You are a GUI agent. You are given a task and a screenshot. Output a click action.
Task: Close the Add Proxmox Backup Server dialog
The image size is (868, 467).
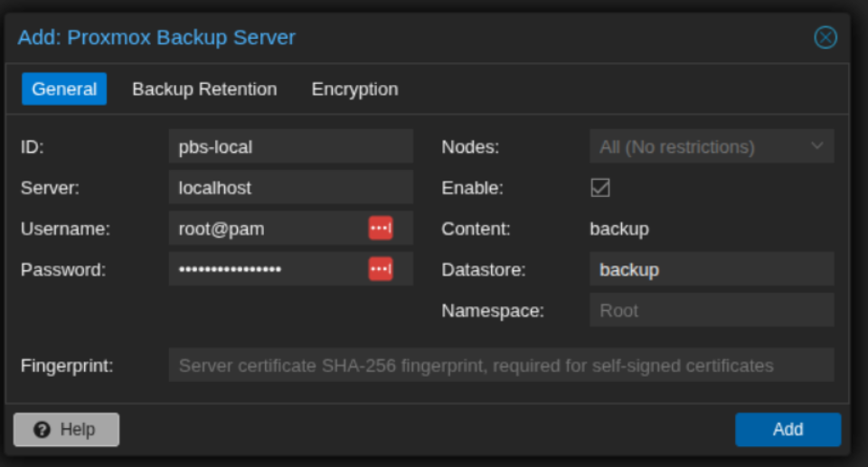(x=826, y=38)
